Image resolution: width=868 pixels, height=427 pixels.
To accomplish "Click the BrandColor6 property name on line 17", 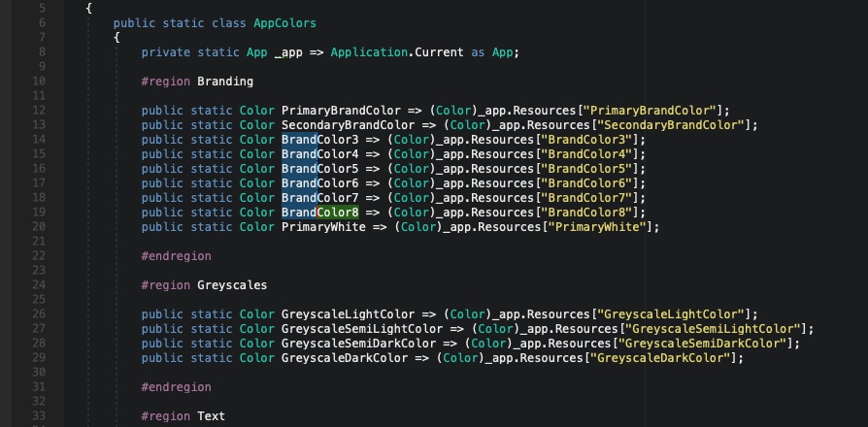I will [319, 183].
